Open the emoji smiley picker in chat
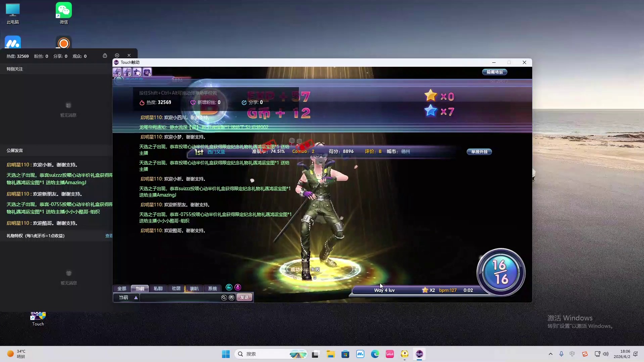 click(x=231, y=298)
